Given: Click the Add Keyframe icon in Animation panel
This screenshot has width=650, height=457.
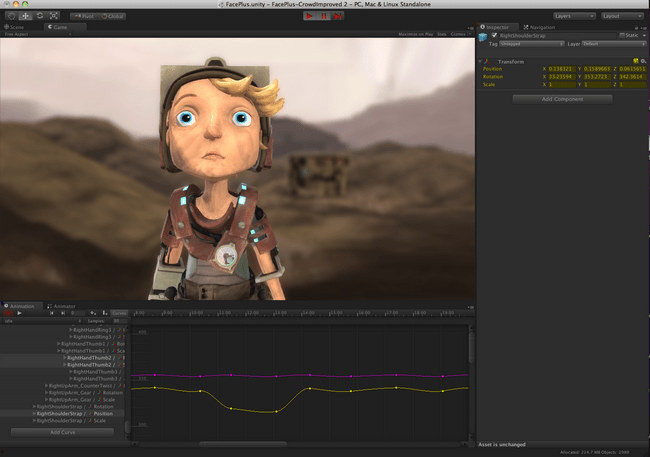Looking at the screenshot, I should (92, 313).
